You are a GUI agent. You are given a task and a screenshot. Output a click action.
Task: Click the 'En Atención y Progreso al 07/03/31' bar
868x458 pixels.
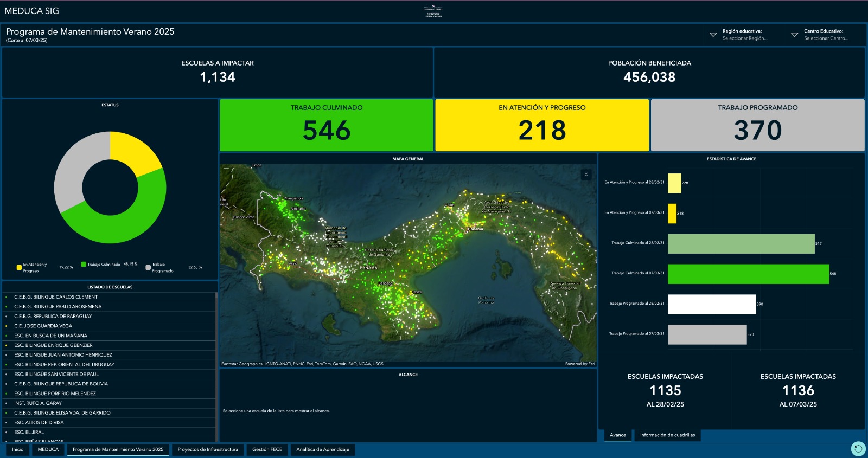pos(672,214)
